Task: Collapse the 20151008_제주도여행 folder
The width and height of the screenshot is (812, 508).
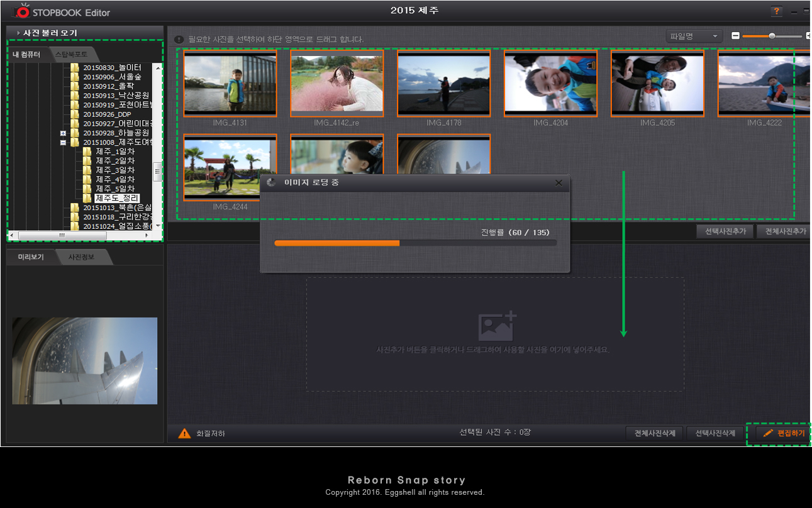Action: 63,143
